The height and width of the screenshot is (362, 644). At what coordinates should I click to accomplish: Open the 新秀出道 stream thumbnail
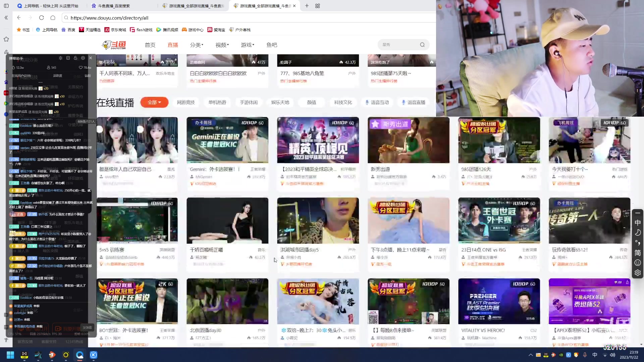pyautogui.click(x=409, y=140)
